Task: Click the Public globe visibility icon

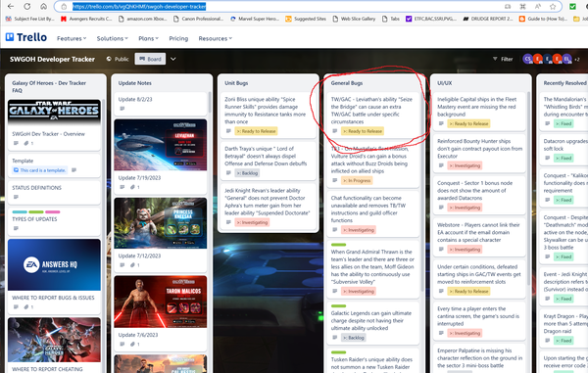Action: (109, 59)
